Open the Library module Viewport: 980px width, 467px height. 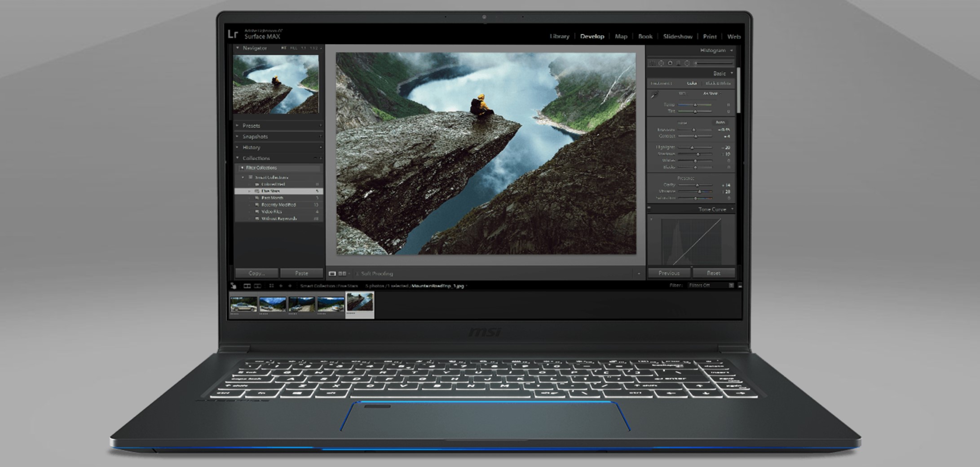point(559,36)
